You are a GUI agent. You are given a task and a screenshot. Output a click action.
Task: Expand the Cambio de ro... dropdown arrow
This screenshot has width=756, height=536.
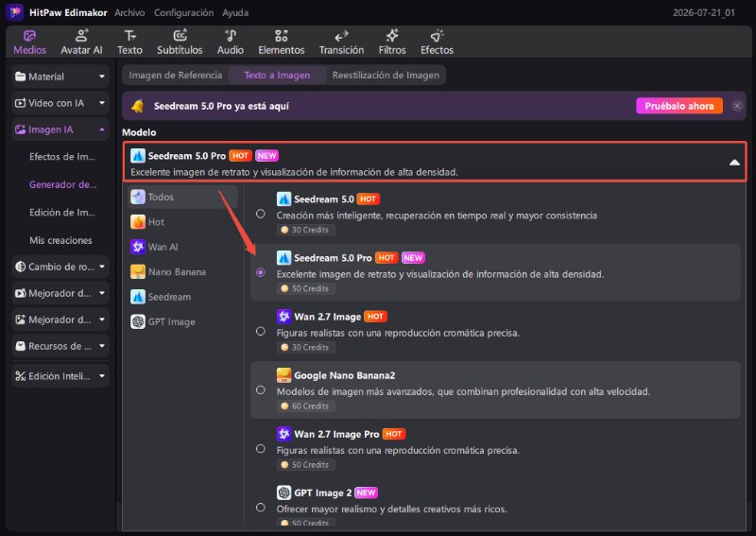pos(102,267)
